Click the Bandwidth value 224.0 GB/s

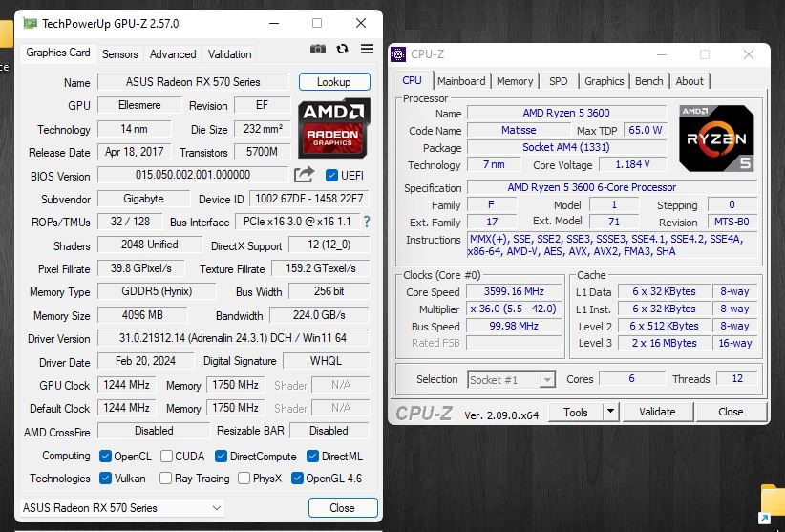(x=319, y=315)
